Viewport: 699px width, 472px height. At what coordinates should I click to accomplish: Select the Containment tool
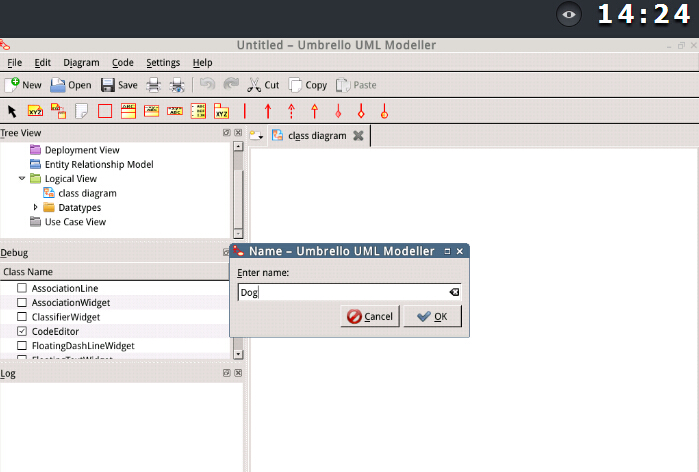pos(384,111)
